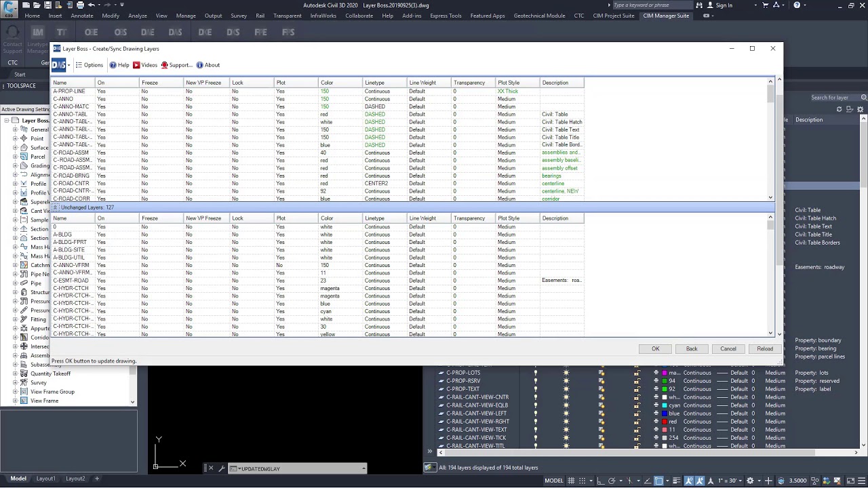Click the Support button in Layer Boss
The image size is (868, 488).
click(176, 65)
